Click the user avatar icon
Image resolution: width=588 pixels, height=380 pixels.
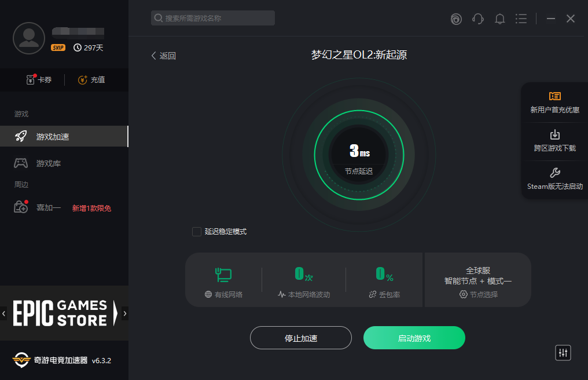point(29,38)
